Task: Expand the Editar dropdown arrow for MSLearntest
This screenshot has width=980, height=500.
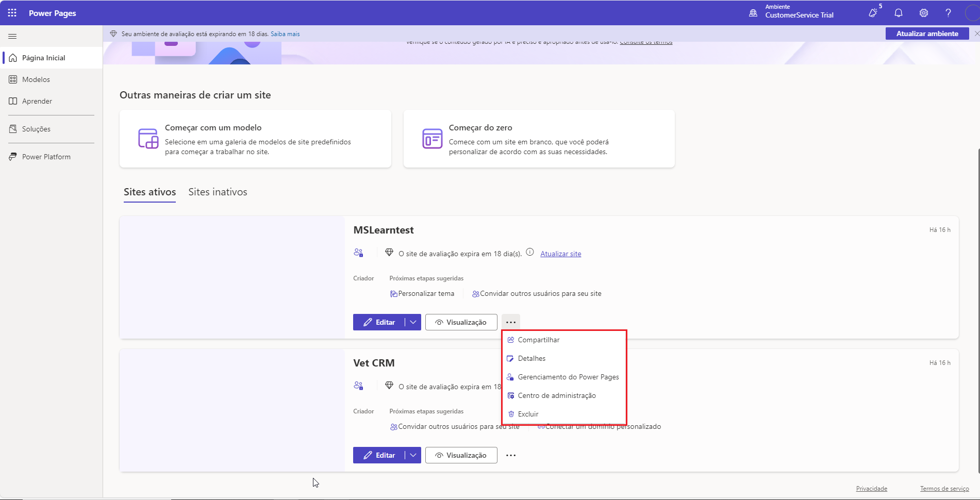Action: click(x=413, y=322)
